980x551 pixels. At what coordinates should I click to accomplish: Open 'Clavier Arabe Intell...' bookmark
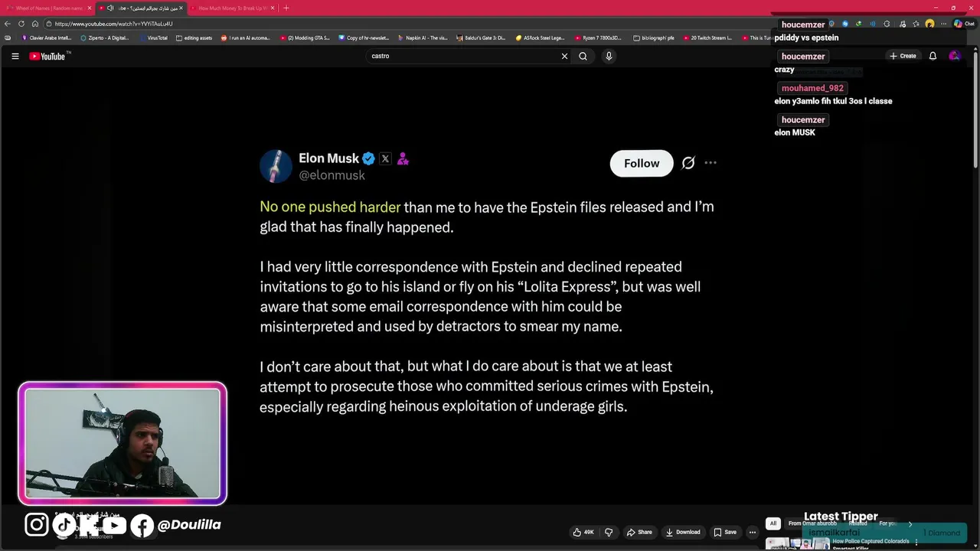tap(46, 37)
